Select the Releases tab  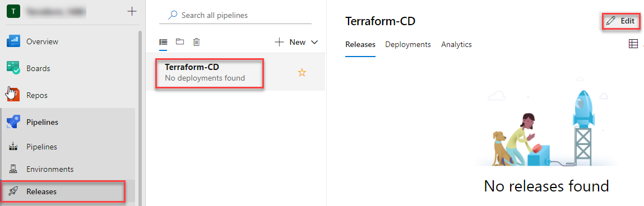360,44
